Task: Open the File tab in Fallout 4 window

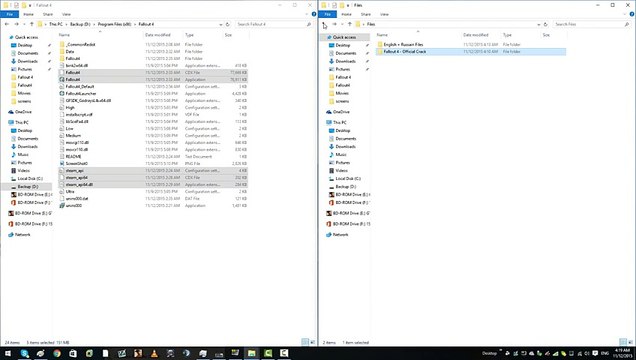Action: pyautogui.click(x=9, y=14)
